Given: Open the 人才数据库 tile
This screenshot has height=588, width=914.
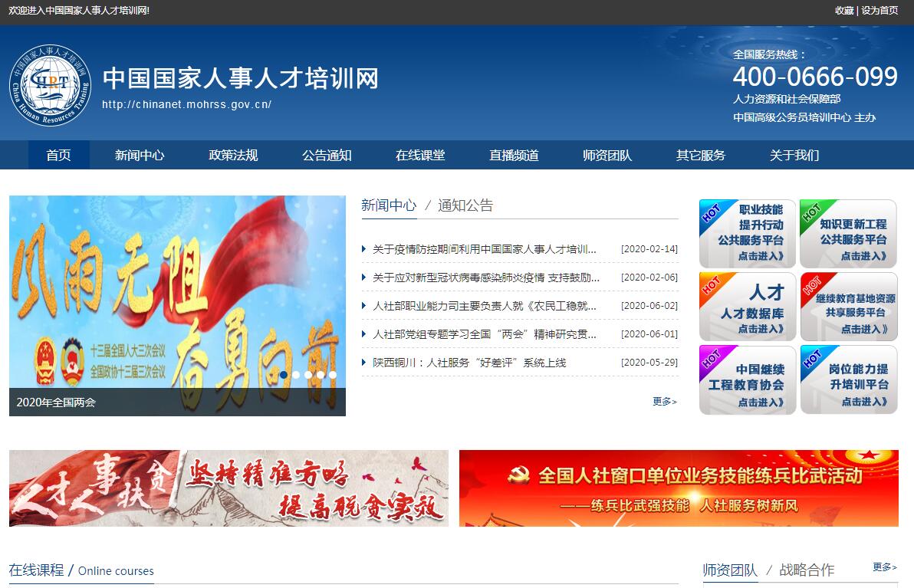Looking at the screenshot, I should (748, 307).
